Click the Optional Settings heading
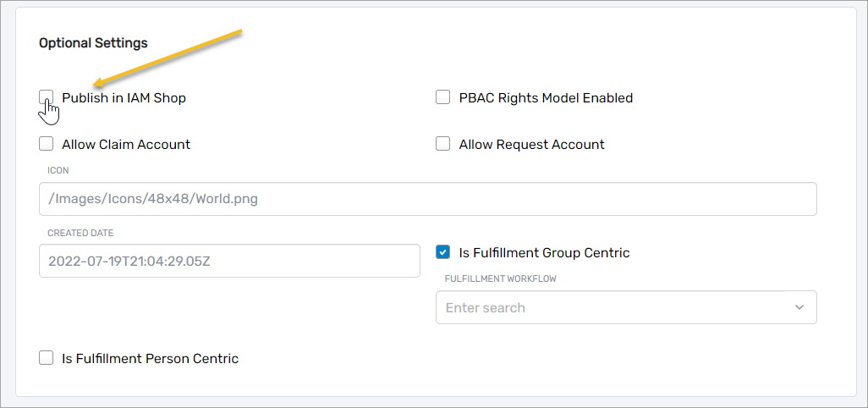The width and height of the screenshot is (868, 408). 93,42
